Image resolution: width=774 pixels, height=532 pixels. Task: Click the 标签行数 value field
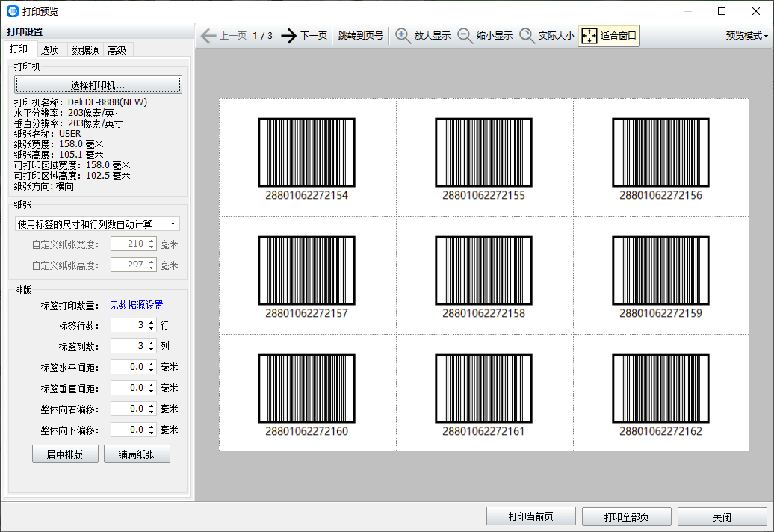click(x=129, y=325)
